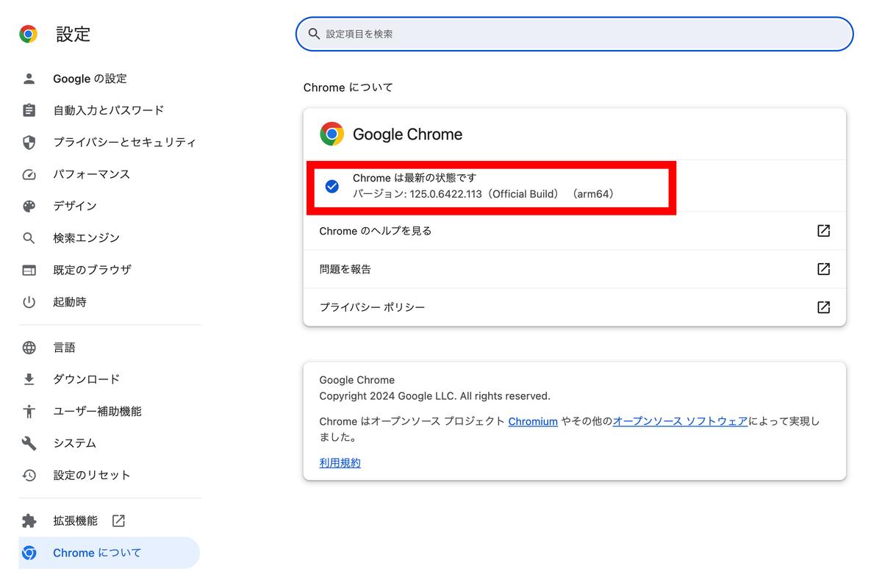Viewport: 882px width, 588px height.
Task: Click the ユーザー補助機能 accessibility icon
Action: 29,411
